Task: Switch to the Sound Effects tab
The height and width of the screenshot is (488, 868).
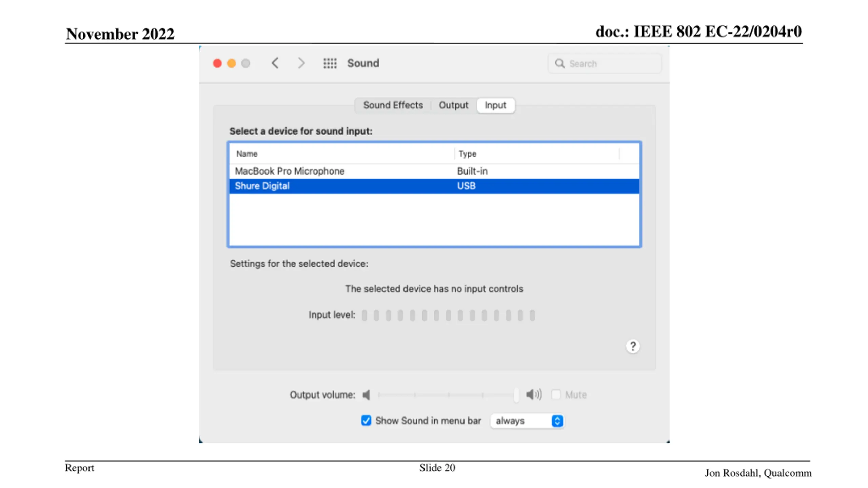Action: [x=393, y=105]
